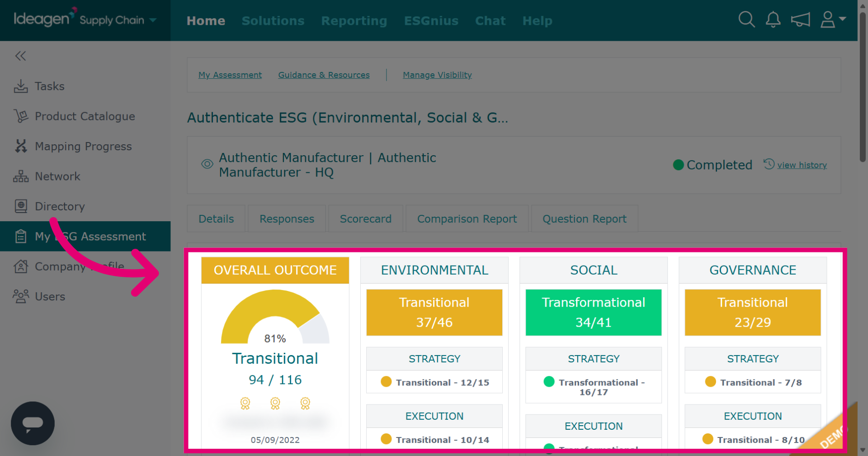Viewport: 868px width, 456px height.
Task: Switch to the Details tab
Action: tap(216, 218)
